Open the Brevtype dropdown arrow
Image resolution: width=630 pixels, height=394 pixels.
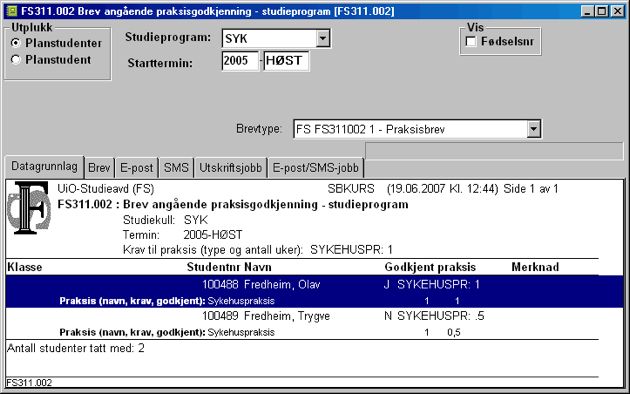[x=533, y=129]
